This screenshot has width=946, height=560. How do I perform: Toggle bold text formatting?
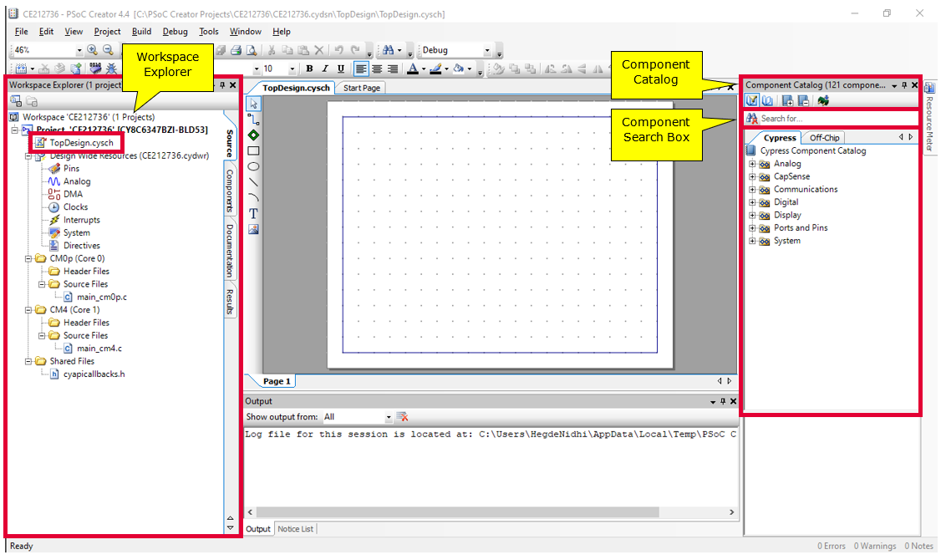[x=309, y=69]
